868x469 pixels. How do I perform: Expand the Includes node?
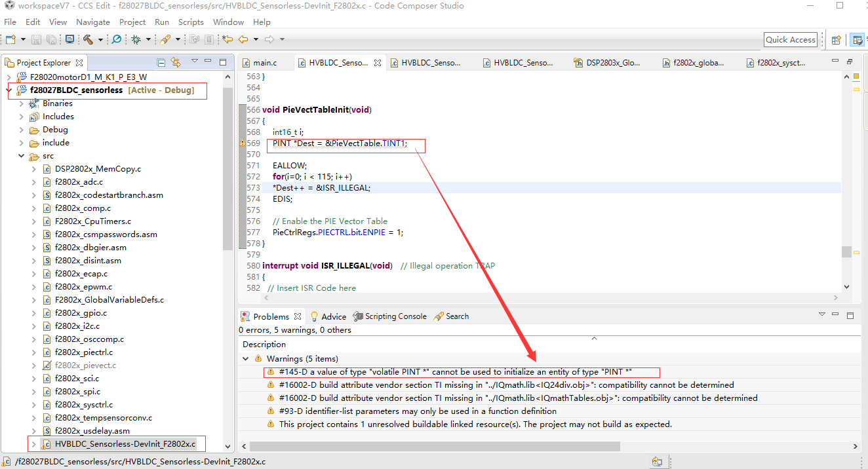pyautogui.click(x=21, y=117)
